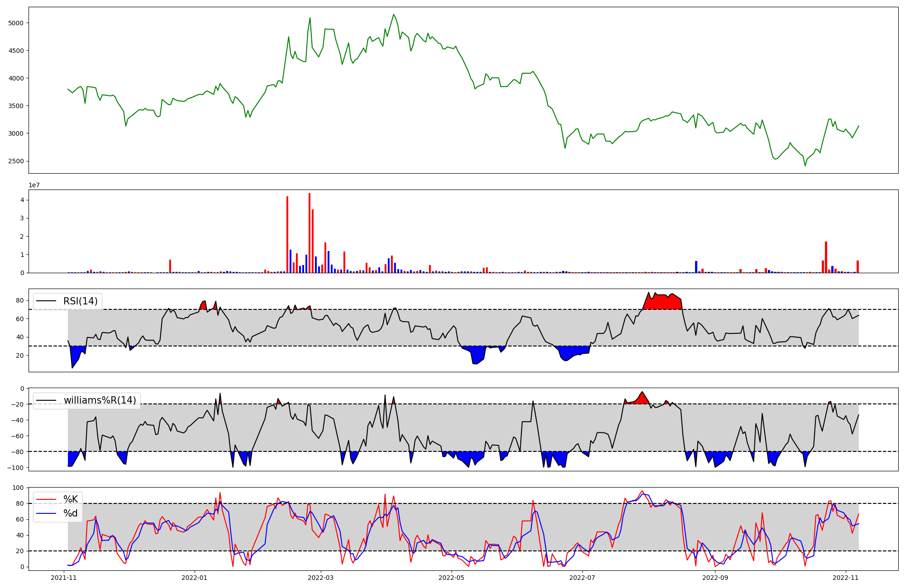Click the 2500 price axis label

click(16, 161)
